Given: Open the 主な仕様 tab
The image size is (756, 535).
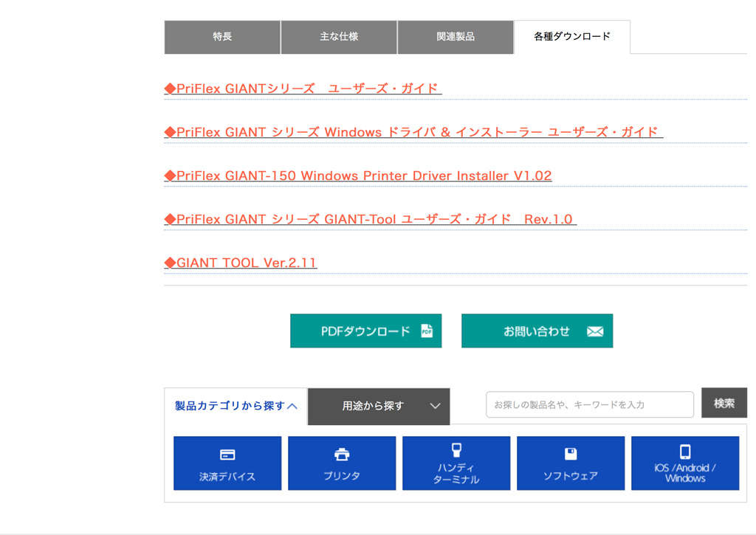Looking at the screenshot, I should tap(338, 37).
